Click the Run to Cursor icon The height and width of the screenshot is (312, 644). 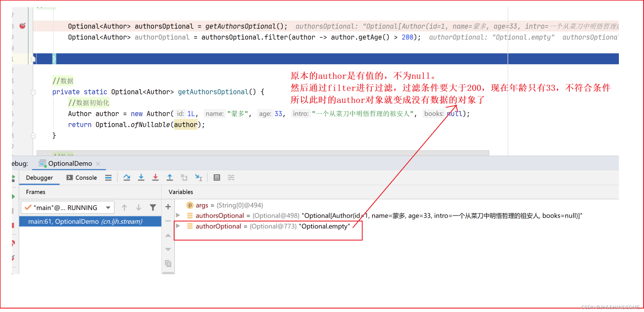[199, 178]
